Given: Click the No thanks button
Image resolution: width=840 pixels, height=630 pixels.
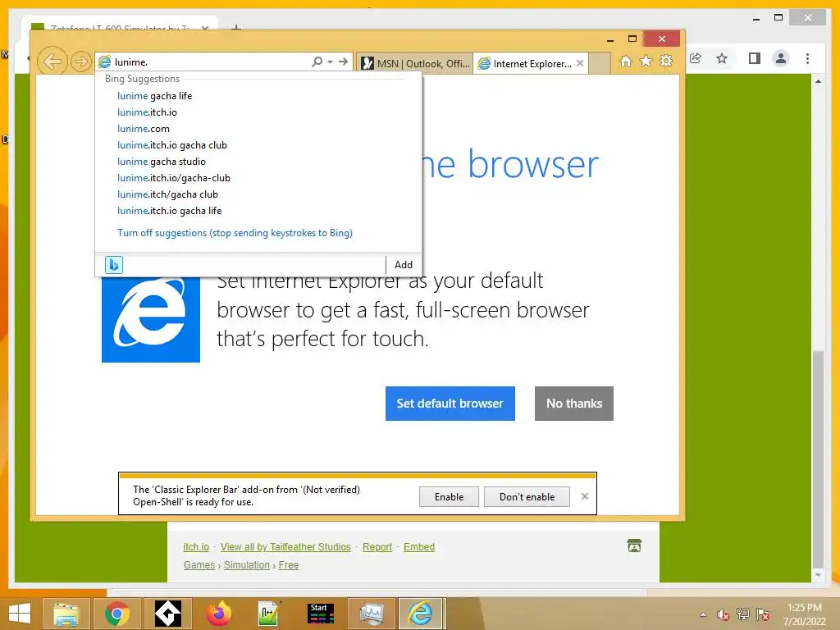Looking at the screenshot, I should click(x=573, y=404).
